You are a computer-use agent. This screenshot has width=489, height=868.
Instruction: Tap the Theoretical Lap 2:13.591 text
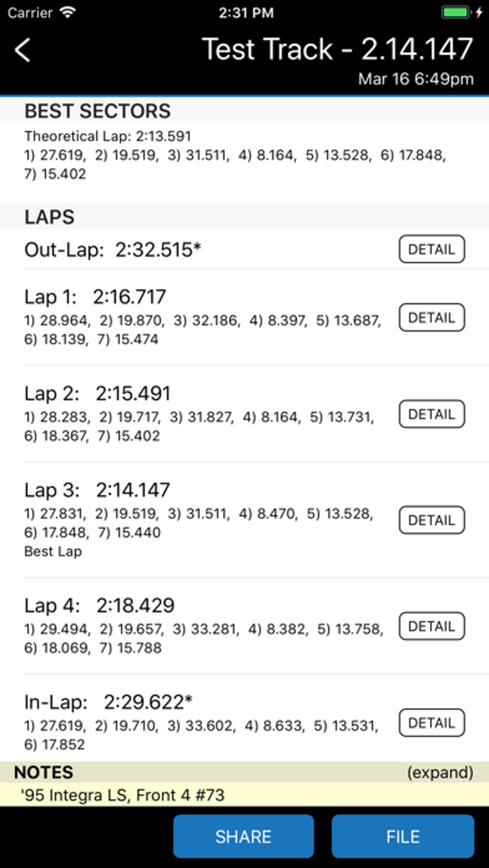(108, 137)
